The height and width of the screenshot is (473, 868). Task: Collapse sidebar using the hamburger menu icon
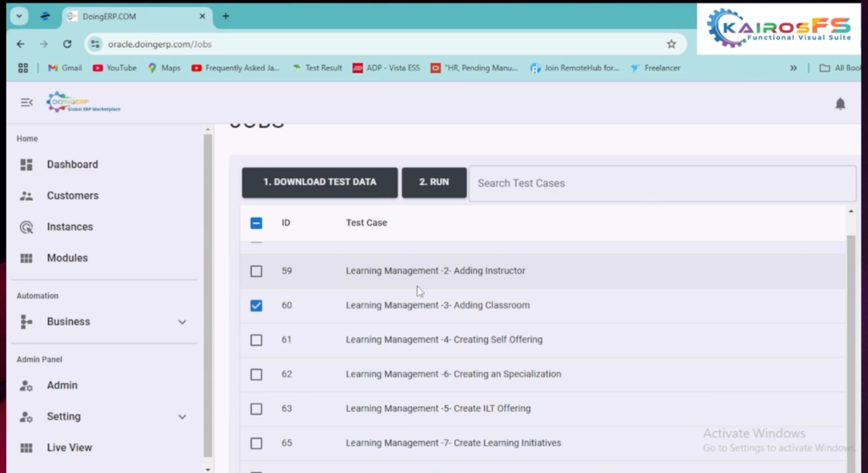pyautogui.click(x=26, y=103)
